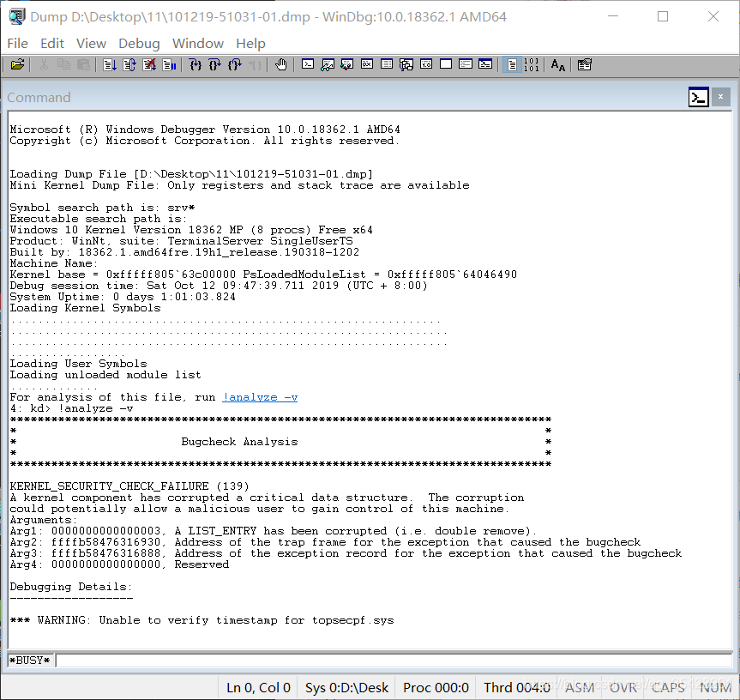Click the 'Arg1: 0000000000000003' line
The height and width of the screenshot is (700, 740).
click(x=274, y=531)
